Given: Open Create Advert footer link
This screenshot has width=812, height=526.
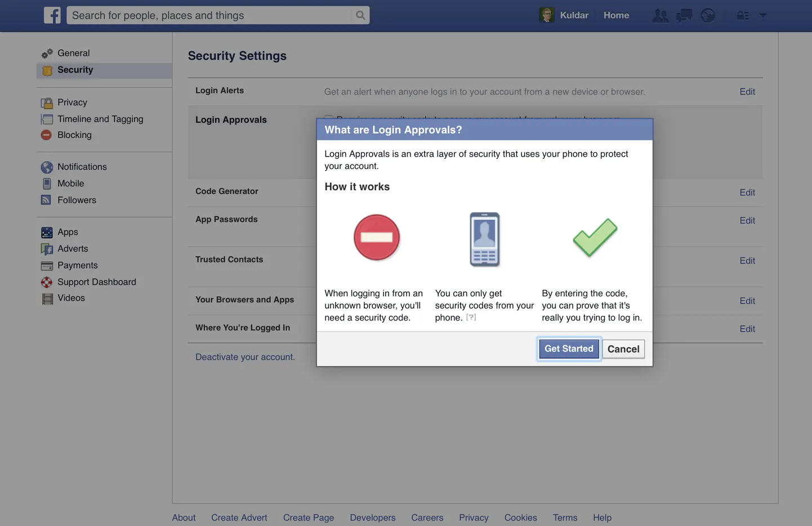Looking at the screenshot, I should pyautogui.click(x=239, y=518).
